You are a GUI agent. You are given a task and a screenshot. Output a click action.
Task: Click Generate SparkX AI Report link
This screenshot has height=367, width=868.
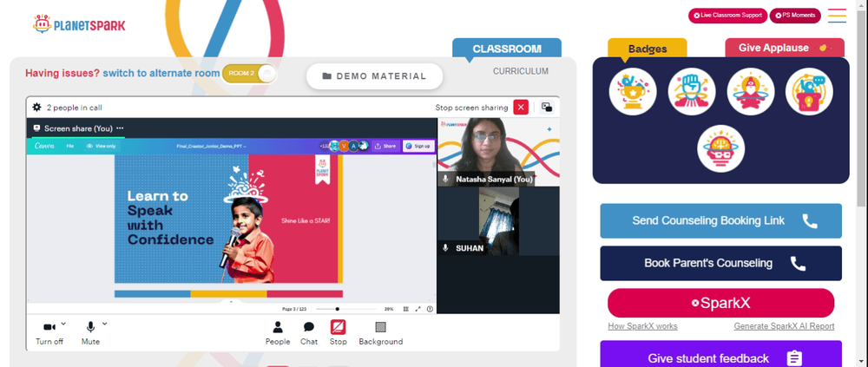pyautogui.click(x=784, y=326)
